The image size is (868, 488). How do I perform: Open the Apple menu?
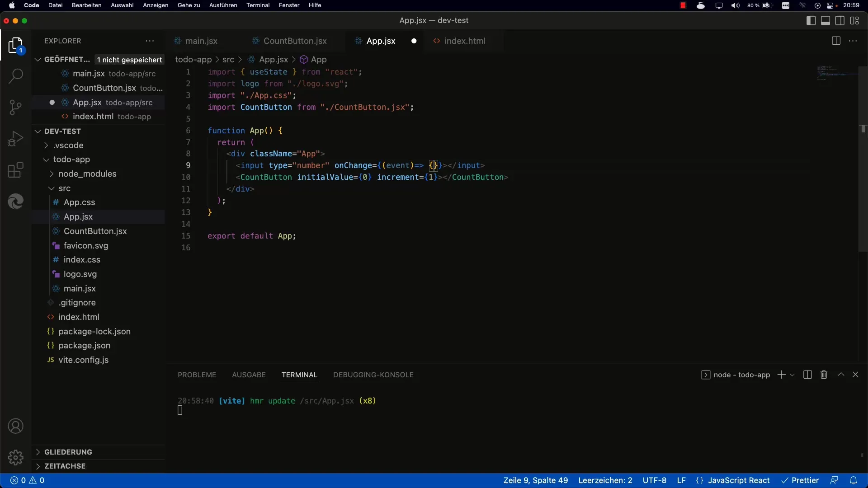pos(12,5)
